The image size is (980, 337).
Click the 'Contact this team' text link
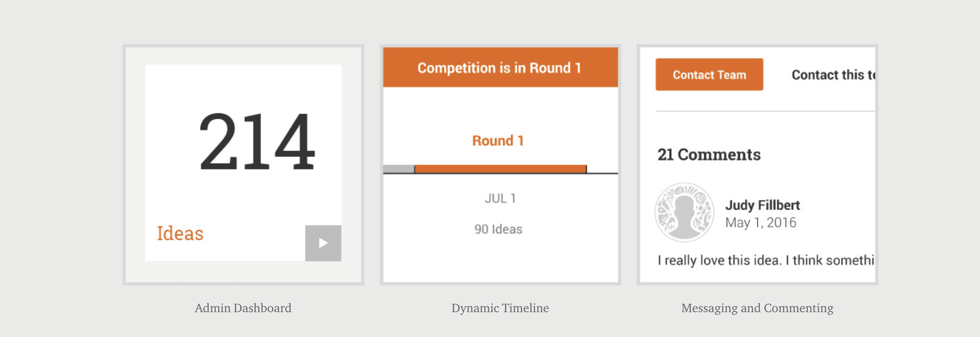coord(834,75)
